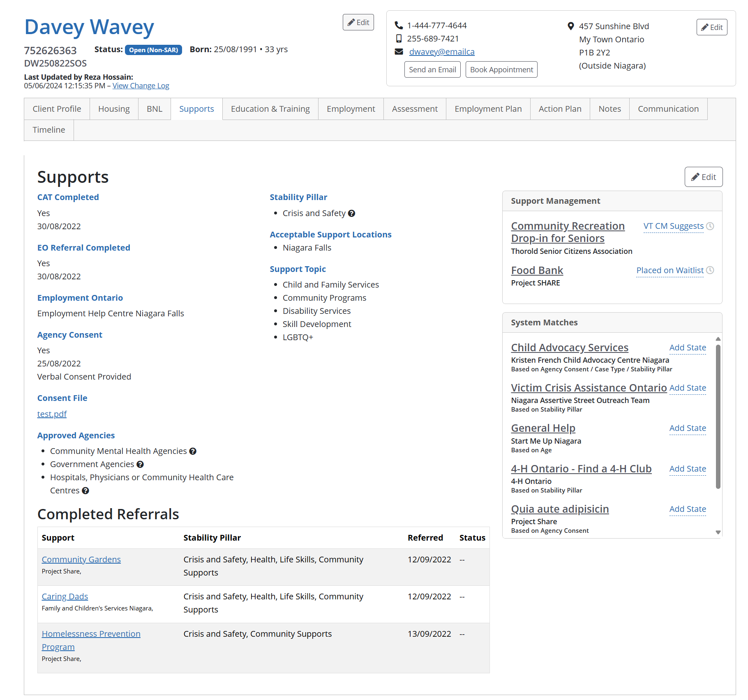Open the View Change Log link
The image size is (748, 700).
(141, 86)
